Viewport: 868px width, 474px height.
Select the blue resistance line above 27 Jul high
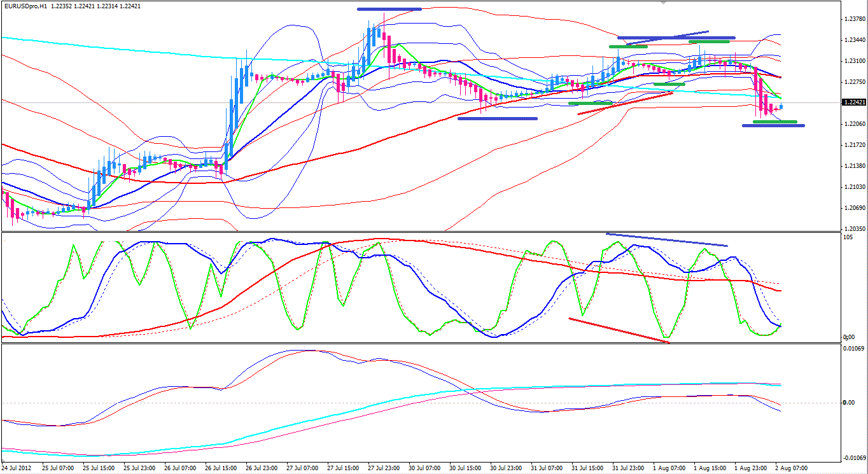click(389, 9)
